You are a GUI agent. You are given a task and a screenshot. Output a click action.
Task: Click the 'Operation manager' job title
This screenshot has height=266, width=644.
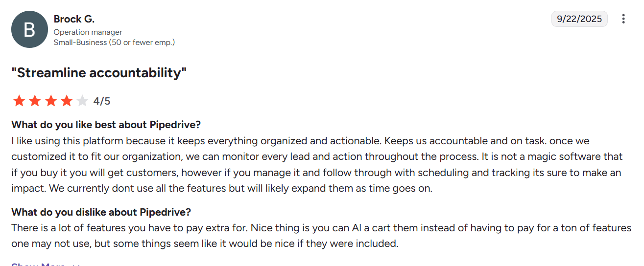click(88, 32)
